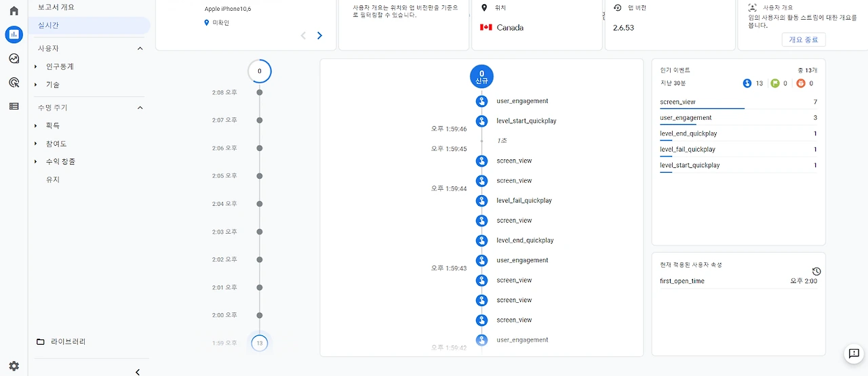Open the 참여도 menu item
This screenshot has width=868, height=376.
(x=56, y=144)
